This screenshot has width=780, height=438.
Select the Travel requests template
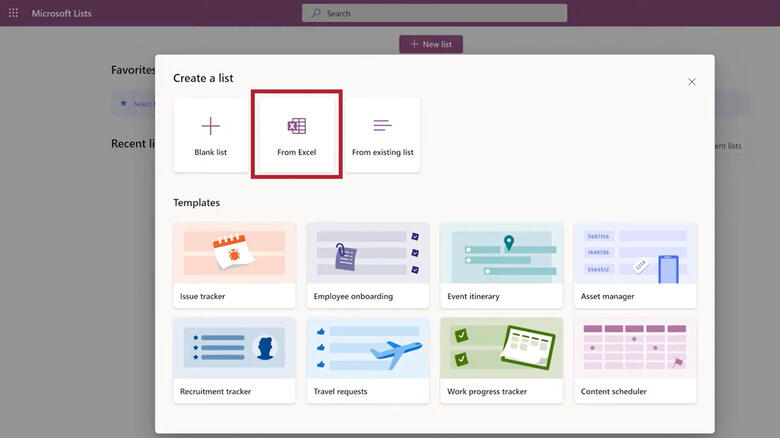(x=367, y=359)
